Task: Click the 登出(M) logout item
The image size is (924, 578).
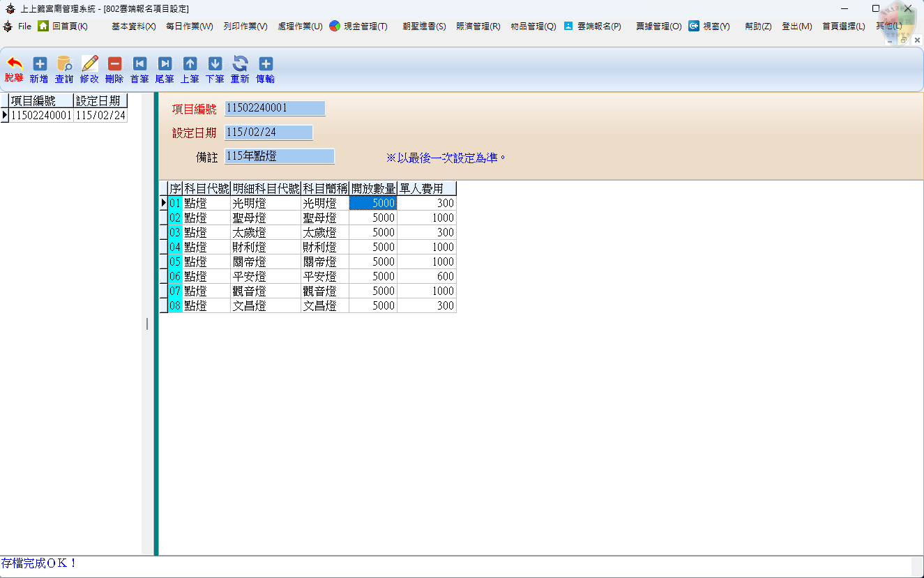Action: tap(796, 26)
